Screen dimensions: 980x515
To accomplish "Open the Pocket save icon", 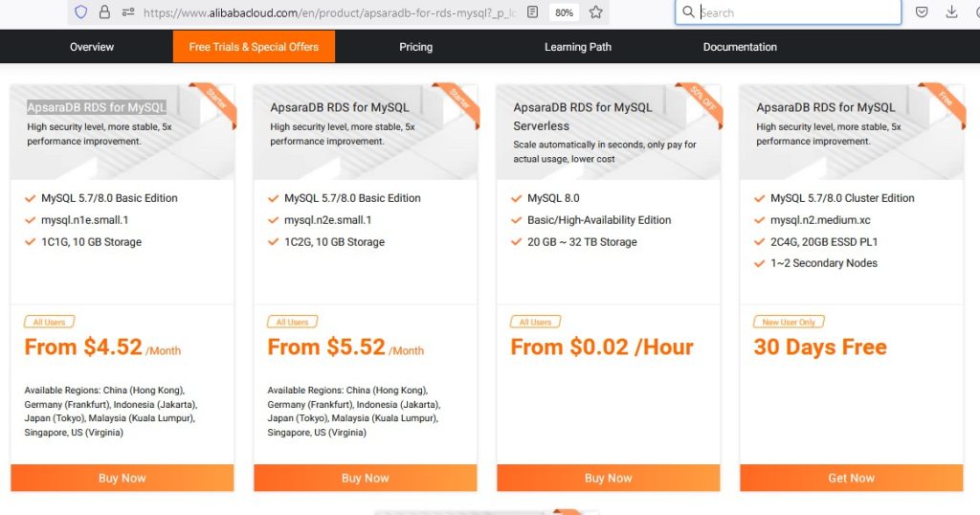I will tap(922, 11).
